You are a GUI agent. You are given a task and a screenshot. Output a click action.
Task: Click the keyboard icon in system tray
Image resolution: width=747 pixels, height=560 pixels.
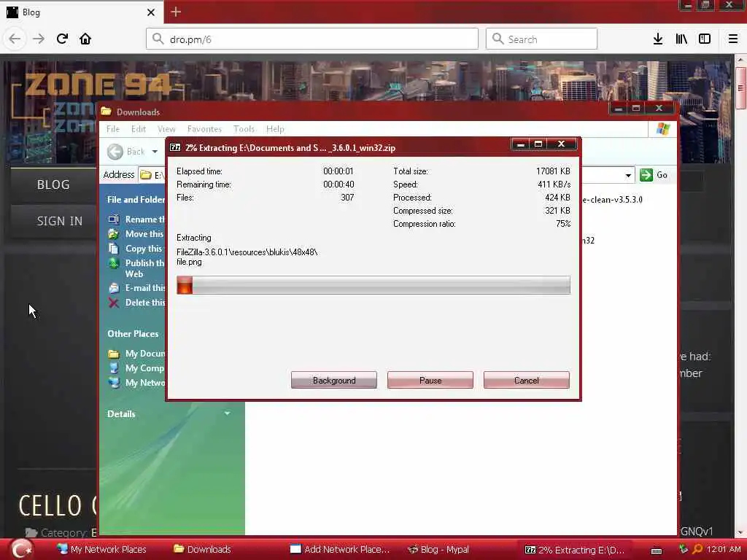[x=657, y=551]
